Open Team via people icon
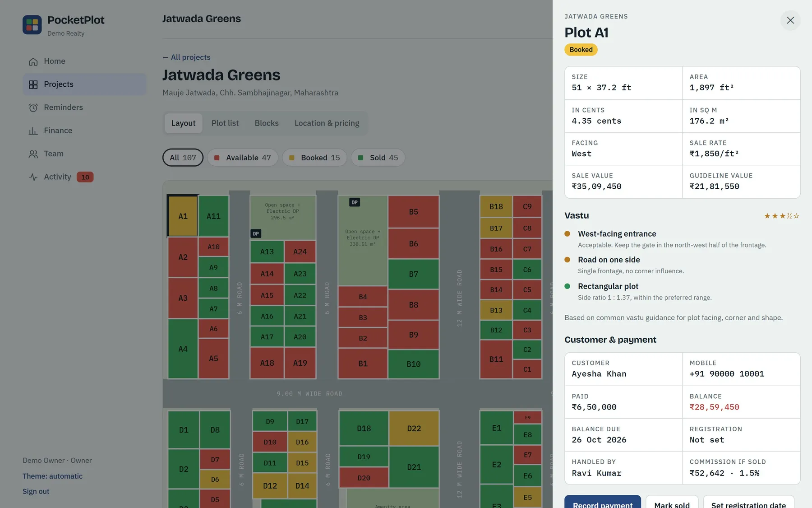 [33, 154]
